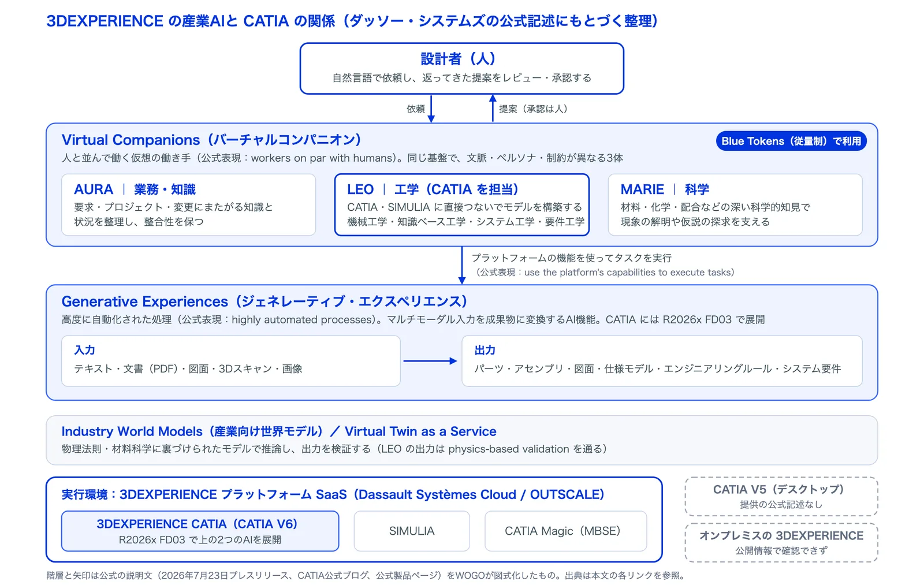This screenshot has height=585, width=924.
Task: Click text 公開情報で確認できず
Action: pos(781,550)
